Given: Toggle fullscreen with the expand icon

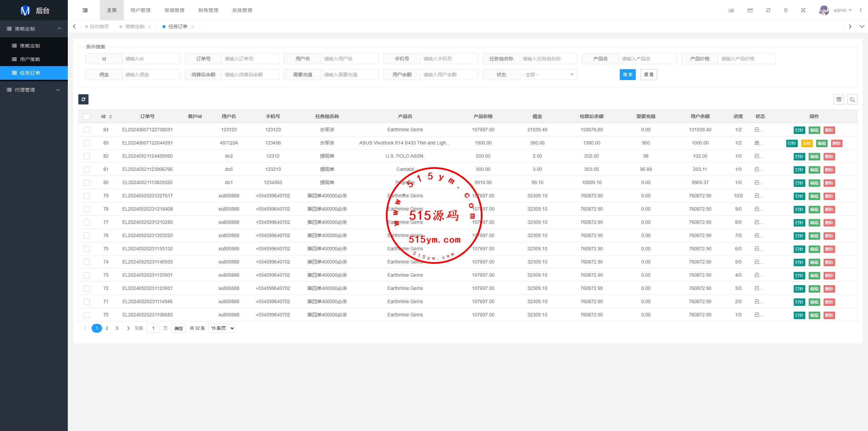Looking at the screenshot, I should (803, 10).
